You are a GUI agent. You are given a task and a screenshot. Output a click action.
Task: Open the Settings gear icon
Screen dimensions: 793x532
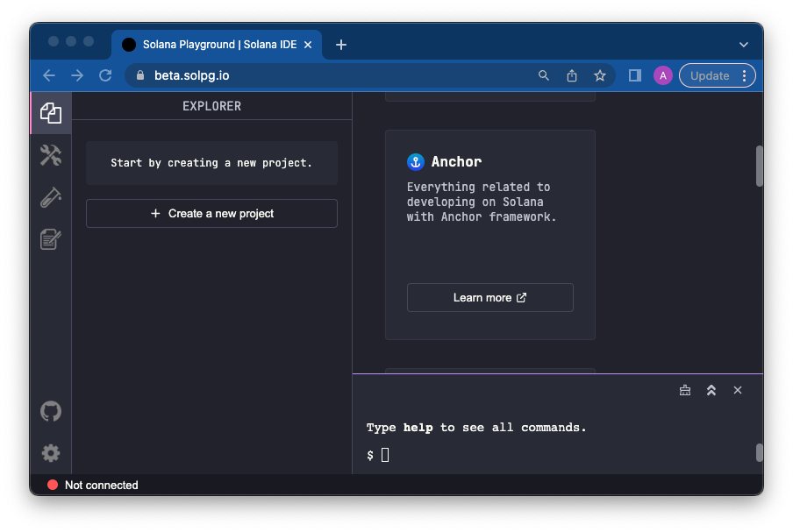click(51, 453)
